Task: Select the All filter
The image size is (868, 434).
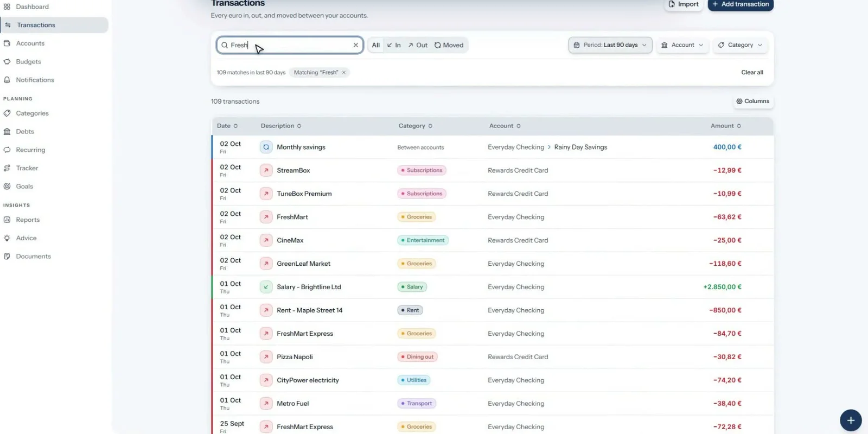Action: (x=375, y=45)
